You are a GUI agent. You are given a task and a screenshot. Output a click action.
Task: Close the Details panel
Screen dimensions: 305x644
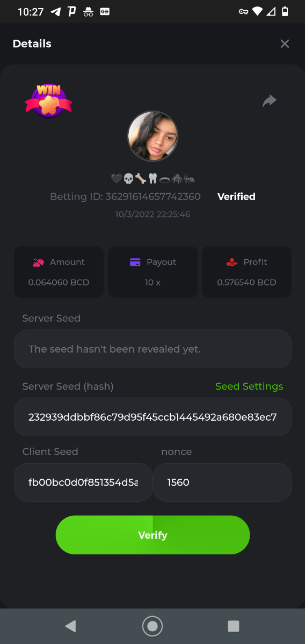click(285, 44)
